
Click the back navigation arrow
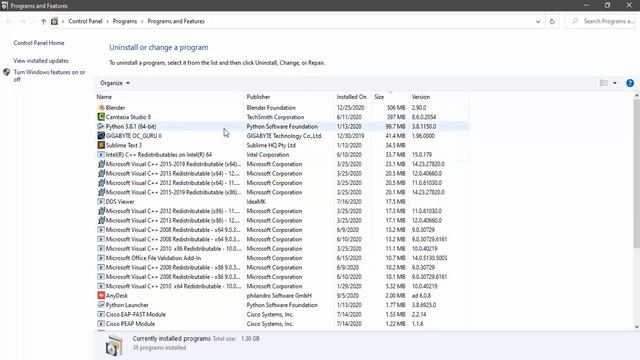point(9,21)
